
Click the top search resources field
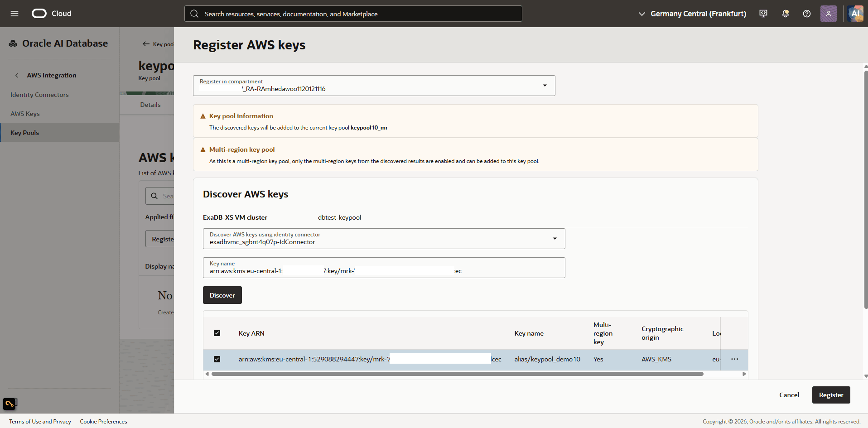coord(353,14)
